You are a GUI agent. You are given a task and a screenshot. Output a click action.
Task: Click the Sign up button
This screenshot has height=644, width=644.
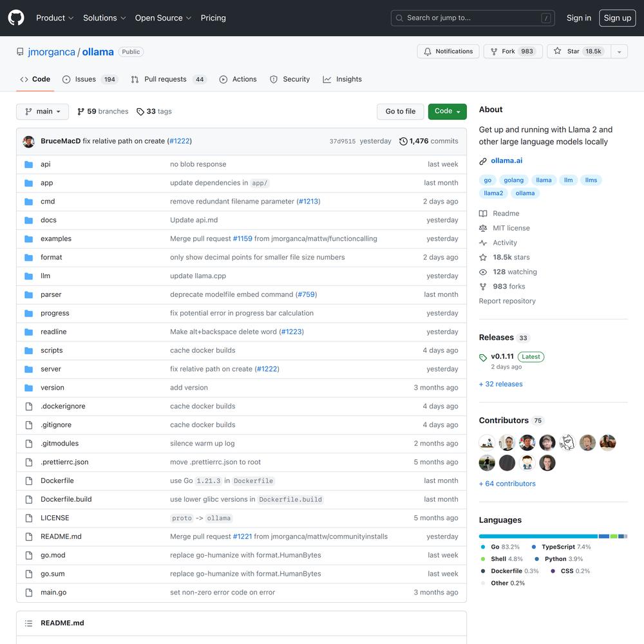point(618,18)
